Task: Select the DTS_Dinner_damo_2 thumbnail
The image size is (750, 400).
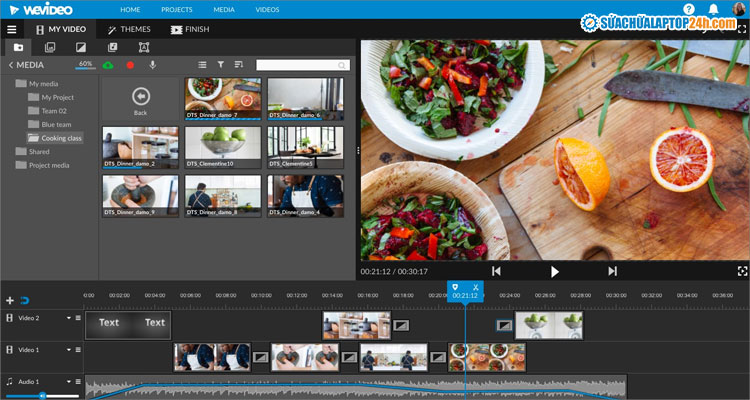Action: click(140, 147)
